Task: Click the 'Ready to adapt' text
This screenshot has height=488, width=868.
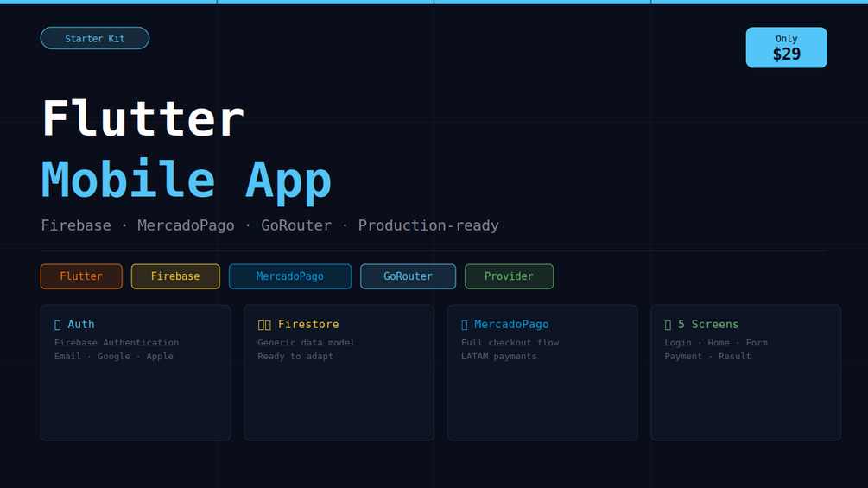Action: [295, 357]
